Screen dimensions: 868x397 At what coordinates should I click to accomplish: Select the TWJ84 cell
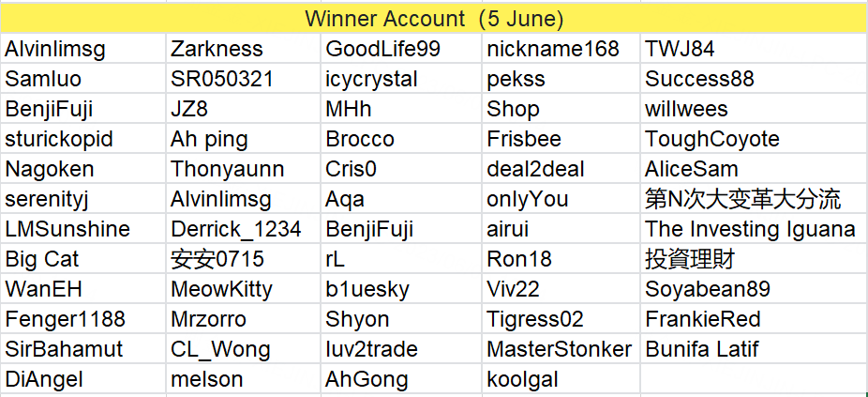click(754, 50)
